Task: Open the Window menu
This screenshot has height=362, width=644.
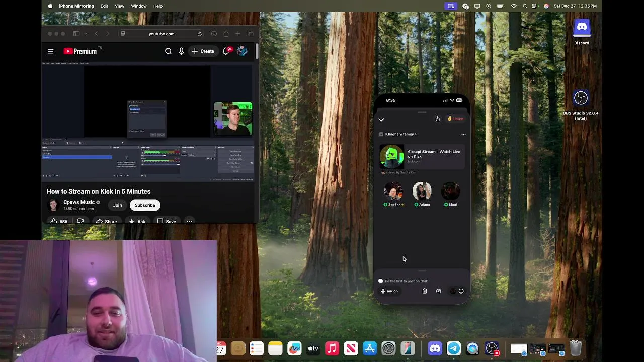Action: [x=139, y=6]
